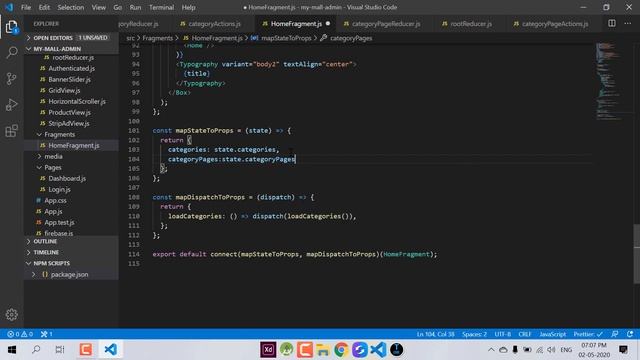Open the cursor position Ln 104 indicator
This screenshot has width=640, height=360.
pyautogui.click(x=435, y=334)
